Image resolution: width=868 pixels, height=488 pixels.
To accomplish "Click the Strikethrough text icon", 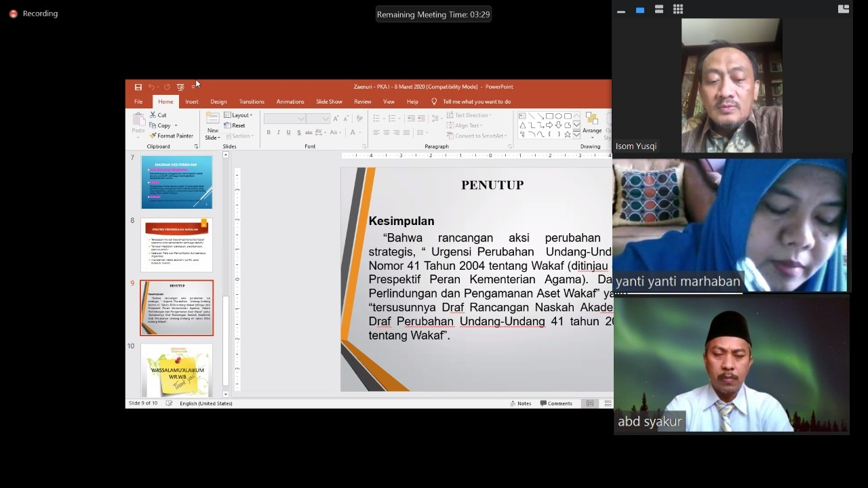I will point(299,132).
